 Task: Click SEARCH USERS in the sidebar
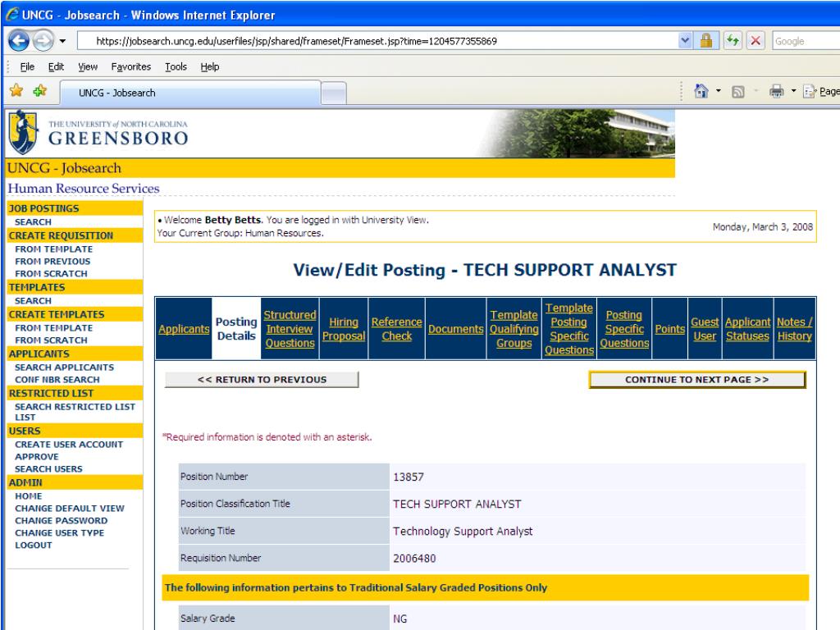48,469
